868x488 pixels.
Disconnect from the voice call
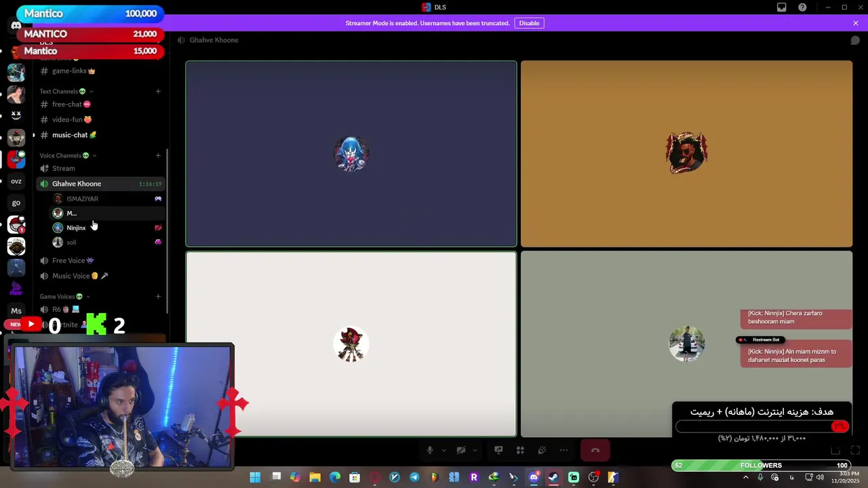tap(595, 450)
